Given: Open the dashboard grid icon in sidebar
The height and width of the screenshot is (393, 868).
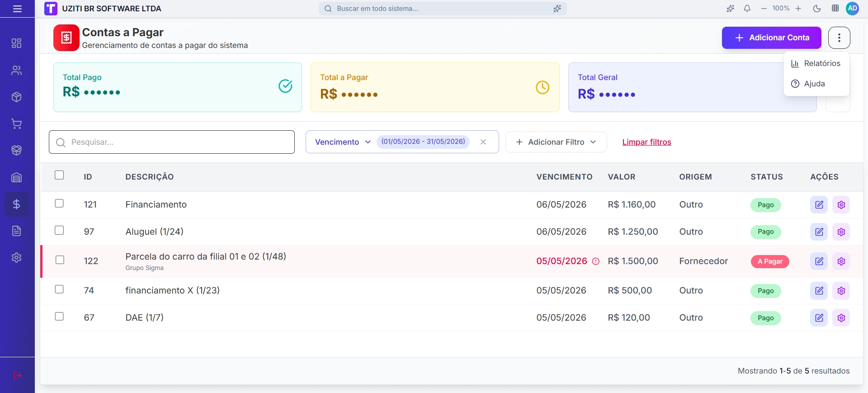Looking at the screenshot, I should (x=17, y=43).
